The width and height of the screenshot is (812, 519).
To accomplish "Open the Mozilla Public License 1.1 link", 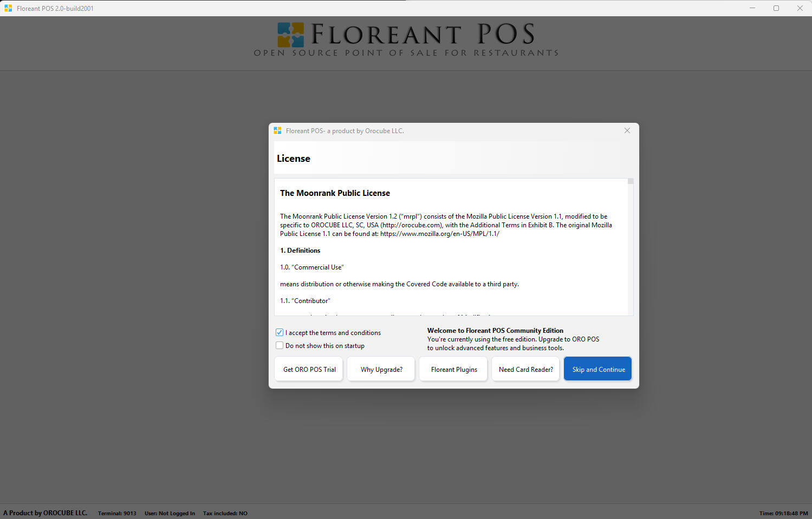I will click(440, 233).
